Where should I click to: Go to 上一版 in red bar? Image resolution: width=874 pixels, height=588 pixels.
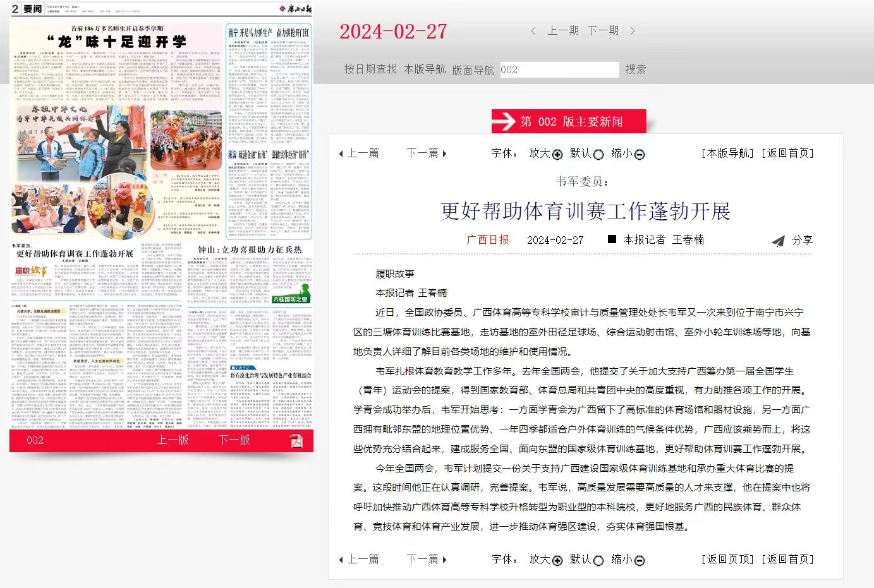(173, 440)
